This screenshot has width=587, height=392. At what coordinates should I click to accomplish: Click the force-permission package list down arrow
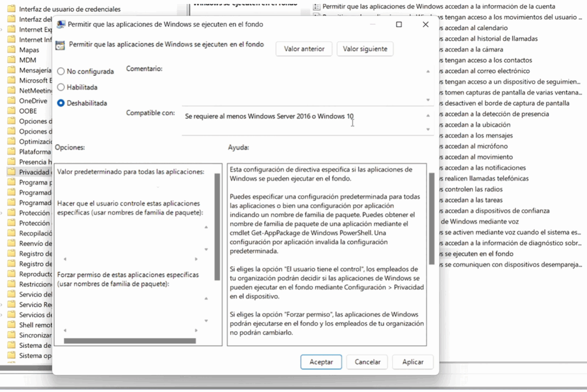pyautogui.click(x=206, y=321)
